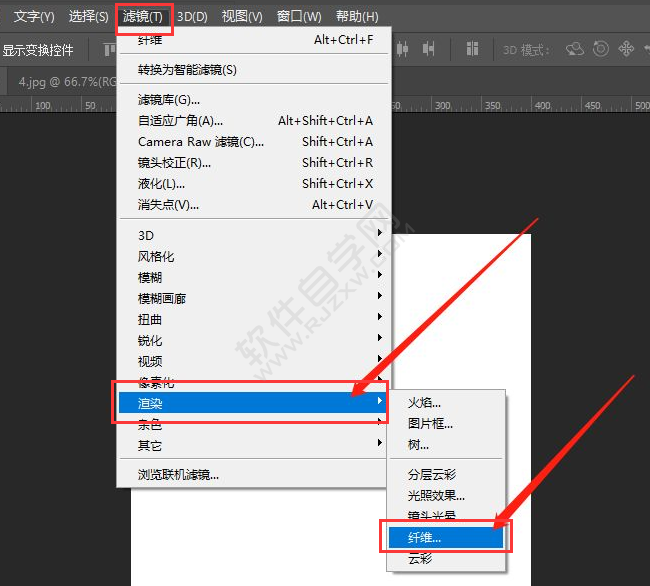Switch to the 4.jpg document tab

(67, 82)
